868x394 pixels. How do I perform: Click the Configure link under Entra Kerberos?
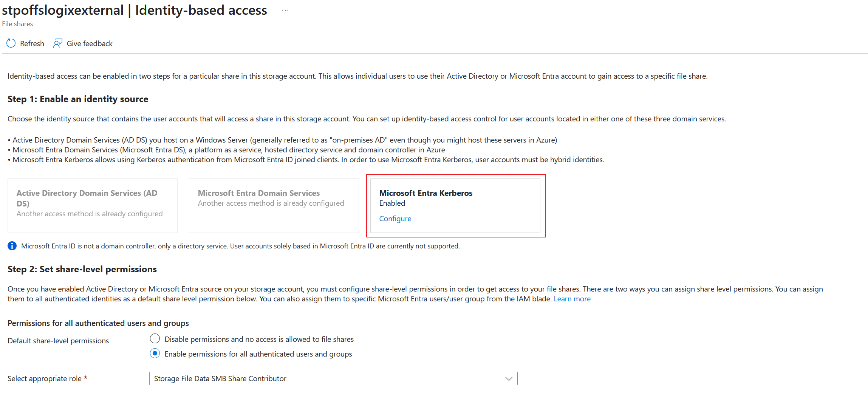(395, 219)
